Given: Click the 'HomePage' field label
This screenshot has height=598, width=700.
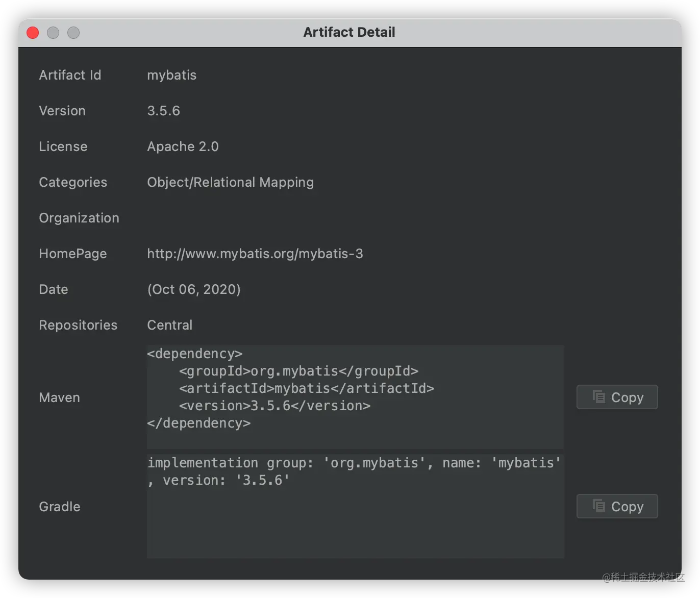Looking at the screenshot, I should click(73, 254).
